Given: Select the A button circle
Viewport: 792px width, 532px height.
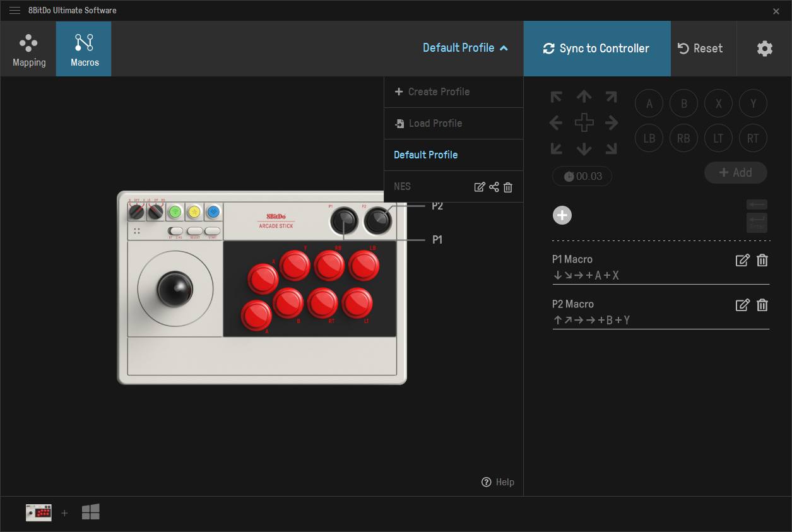Looking at the screenshot, I should coord(649,104).
